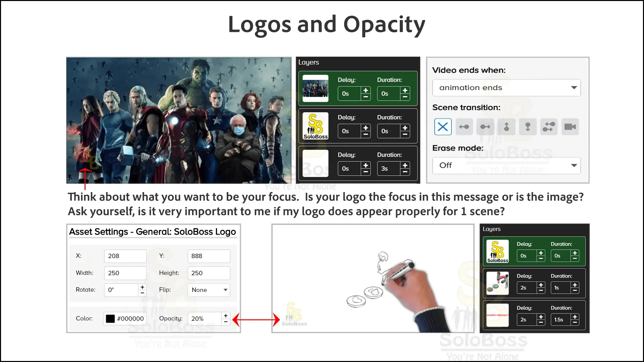Increase the 3s Duration on blank layer
Viewport: 644px width, 362px height.
pos(405,166)
